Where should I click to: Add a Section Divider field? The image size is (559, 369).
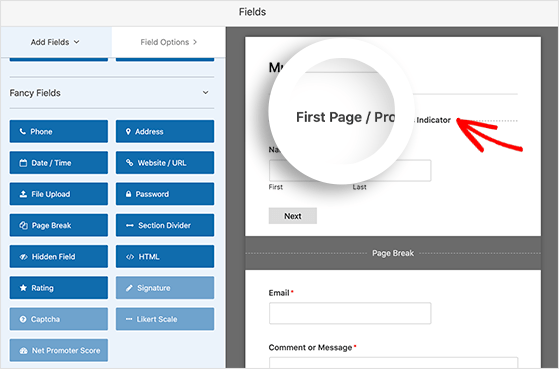coord(165,225)
